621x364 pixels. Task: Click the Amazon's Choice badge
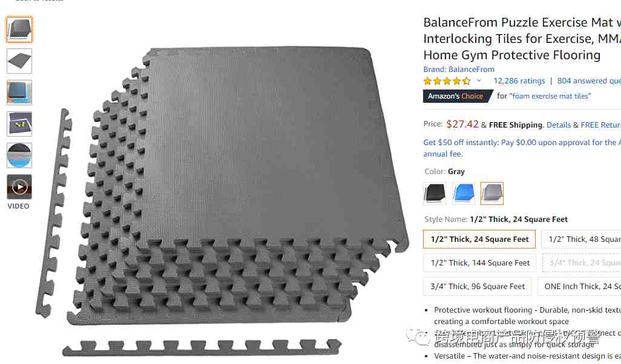point(457,96)
